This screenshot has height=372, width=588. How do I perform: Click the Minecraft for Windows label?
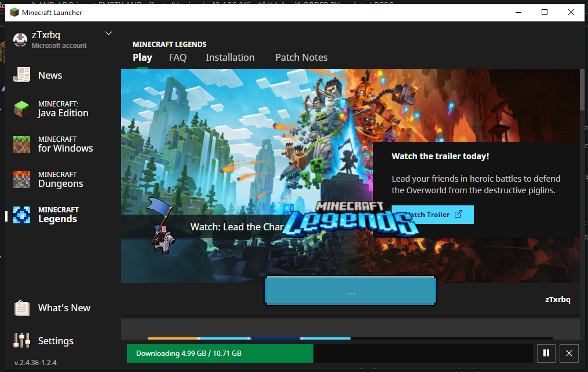coord(65,144)
